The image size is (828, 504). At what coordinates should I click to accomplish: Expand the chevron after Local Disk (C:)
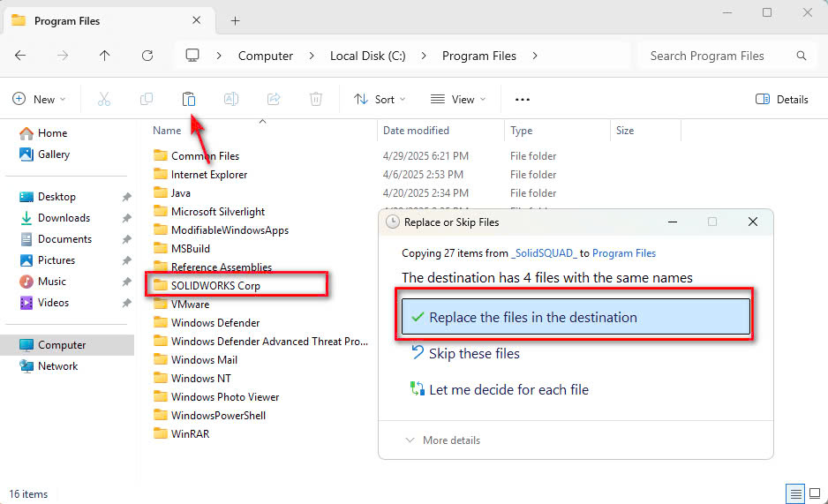coord(424,56)
